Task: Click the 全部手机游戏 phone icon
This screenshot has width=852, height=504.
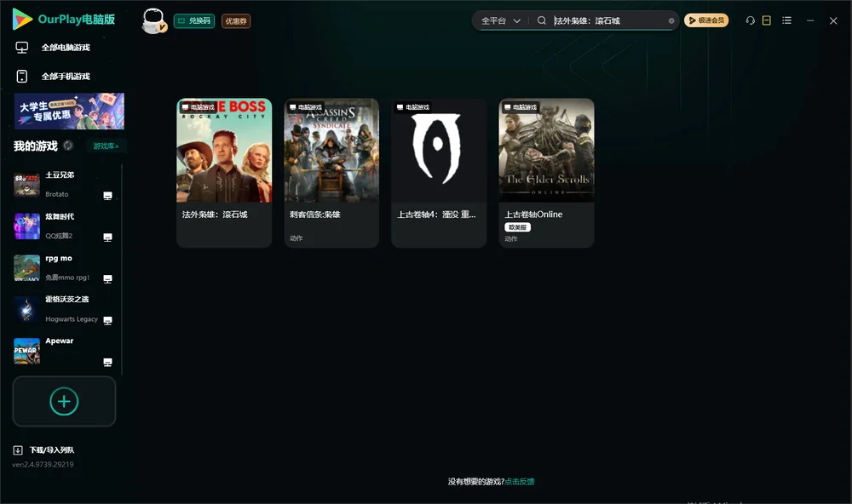Action: click(22, 77)
